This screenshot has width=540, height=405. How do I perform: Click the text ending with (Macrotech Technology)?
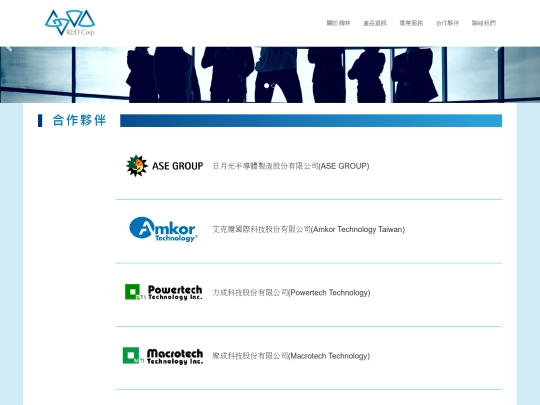pyautogui.click(x=291, y=356)
